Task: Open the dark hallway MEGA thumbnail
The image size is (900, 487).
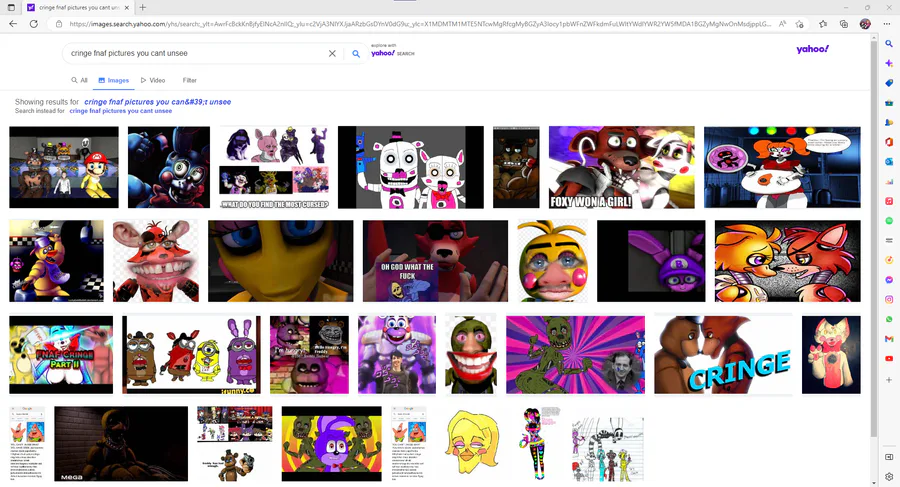Action: tap(121, 443)
